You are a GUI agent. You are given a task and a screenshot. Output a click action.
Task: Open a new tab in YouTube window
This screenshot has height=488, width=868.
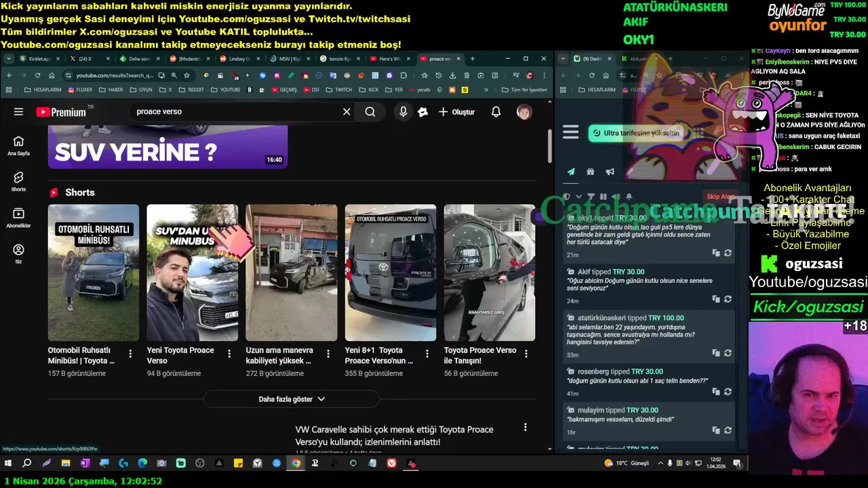[473, 59]
